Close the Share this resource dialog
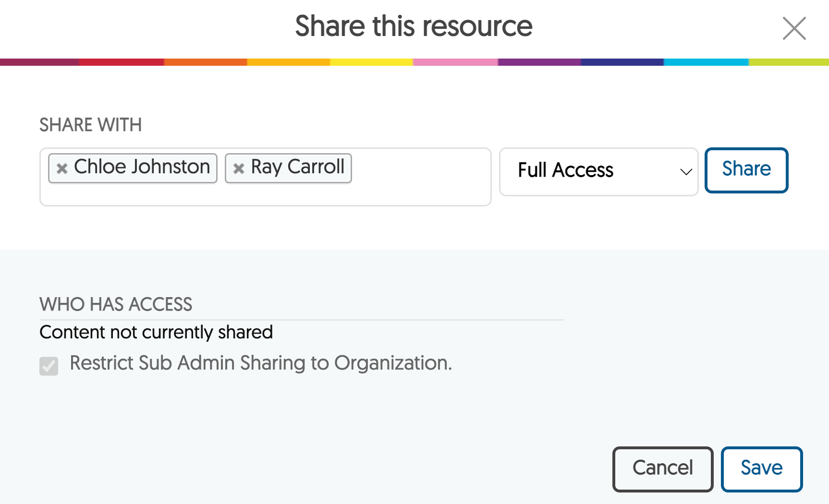This screenshot has height=504, width=829. 794,28
